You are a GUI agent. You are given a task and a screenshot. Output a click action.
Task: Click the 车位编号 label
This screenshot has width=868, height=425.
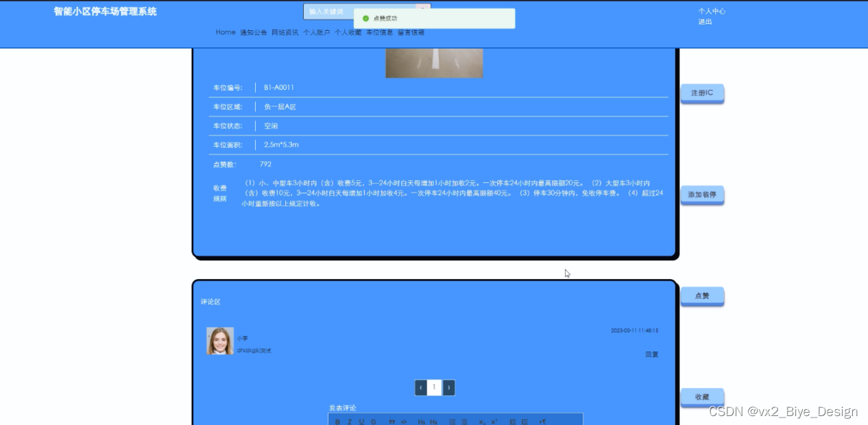pyautogui.click(x=227, y=88)
